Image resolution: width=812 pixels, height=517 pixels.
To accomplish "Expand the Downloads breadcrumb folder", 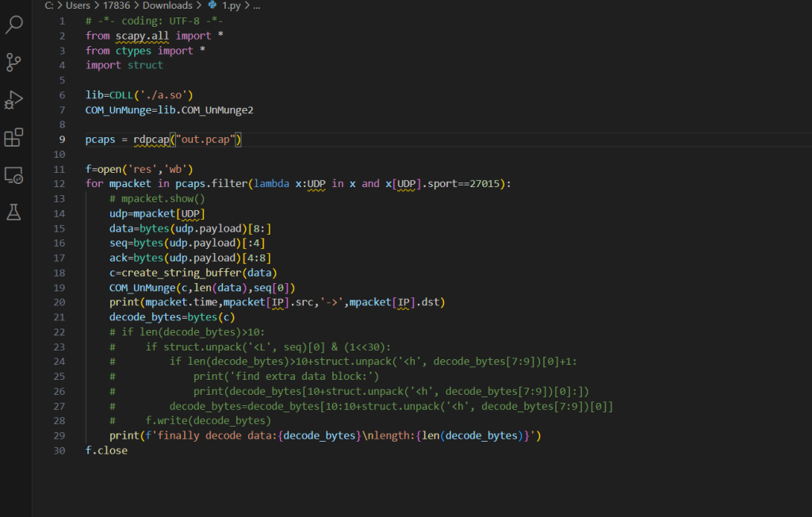I will click(x=167, y=5).
